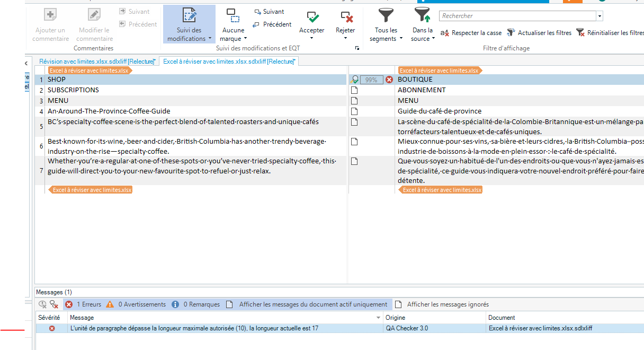
Task: Toggle Afficher les messages du document actif uniquement
Action: 308,304
